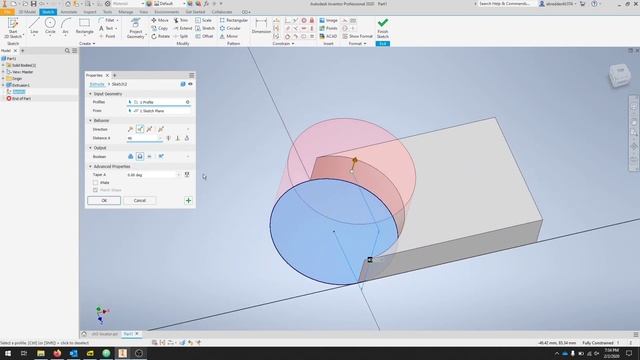Select the Asymmetric direction option

161,129
